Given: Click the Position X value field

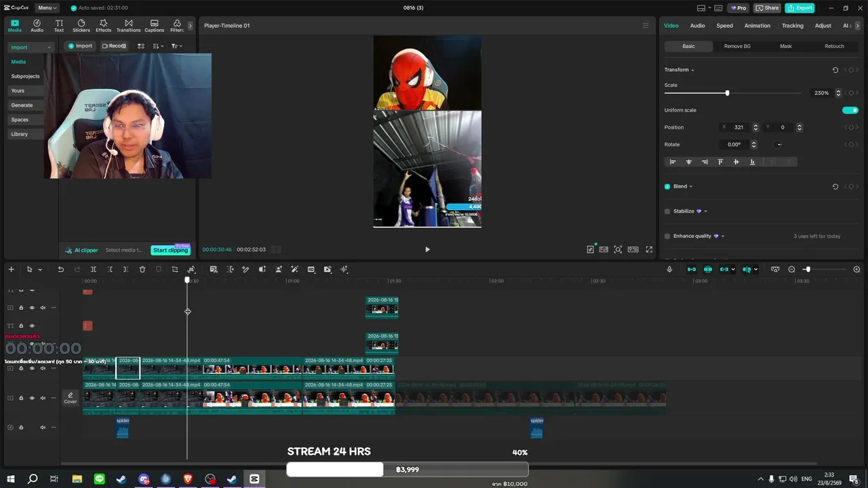Looking at the screenshot, I should (738, 127).
